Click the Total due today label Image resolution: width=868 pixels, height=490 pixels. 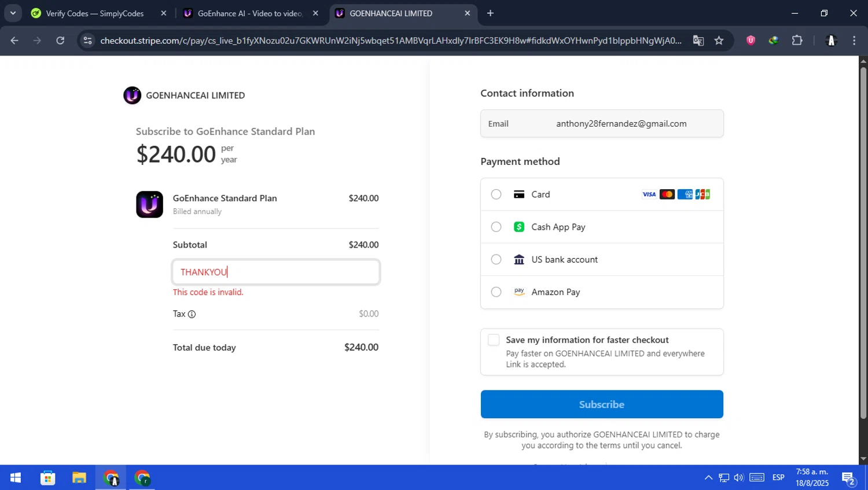click(x=204, y=348)
